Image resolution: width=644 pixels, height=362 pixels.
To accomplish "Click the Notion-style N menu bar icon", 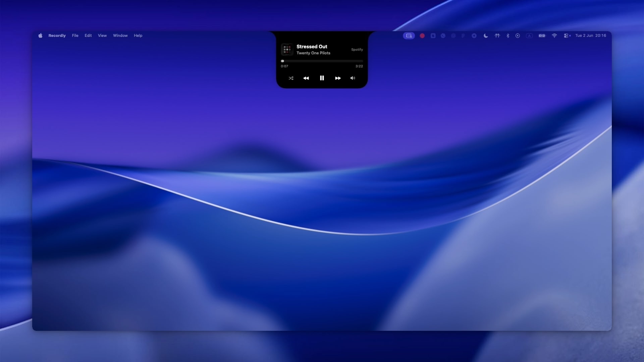I will tap(433, 36).
